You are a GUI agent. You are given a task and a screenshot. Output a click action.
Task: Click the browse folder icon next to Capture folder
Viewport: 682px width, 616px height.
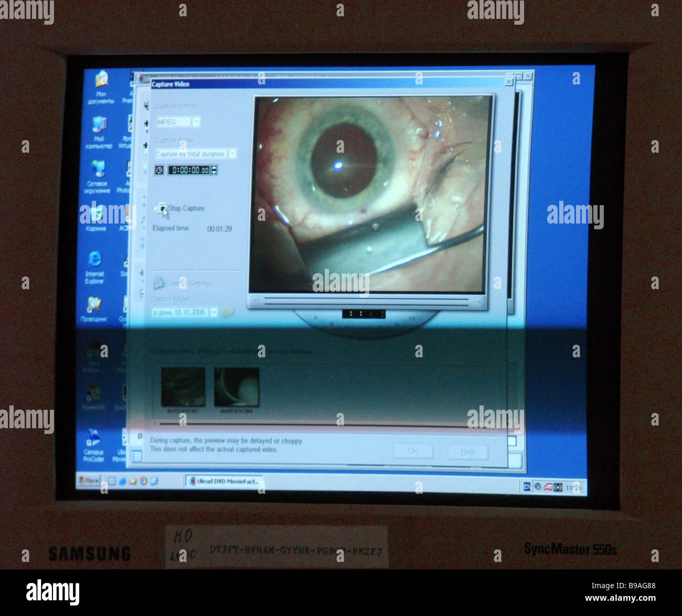click(x=227, y=312)
